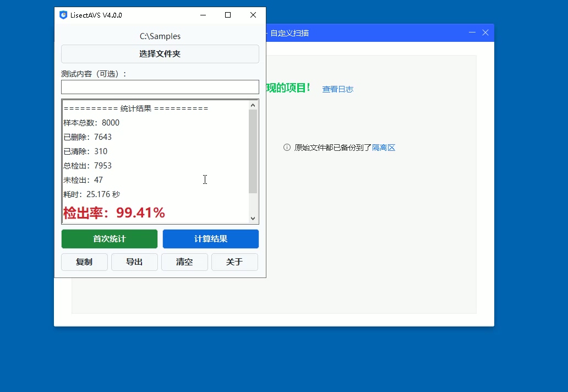Open the 关于 dialog button
Screen dimensions: 568x392
click(234, 262)
